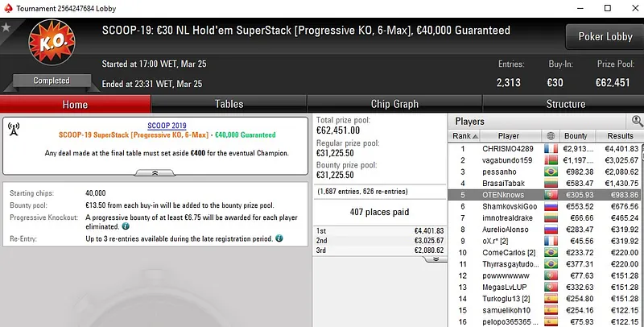Sort players by country globe column

(551, 136)
